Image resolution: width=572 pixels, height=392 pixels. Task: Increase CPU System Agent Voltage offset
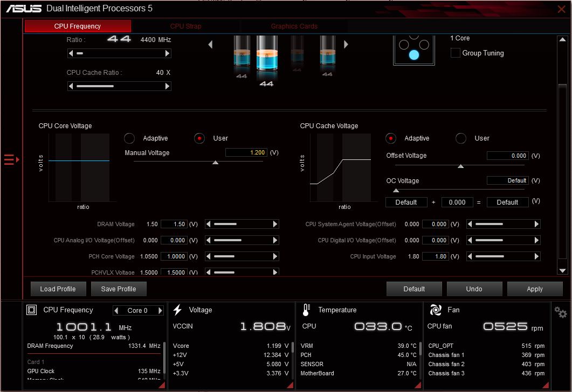[536, 224]
